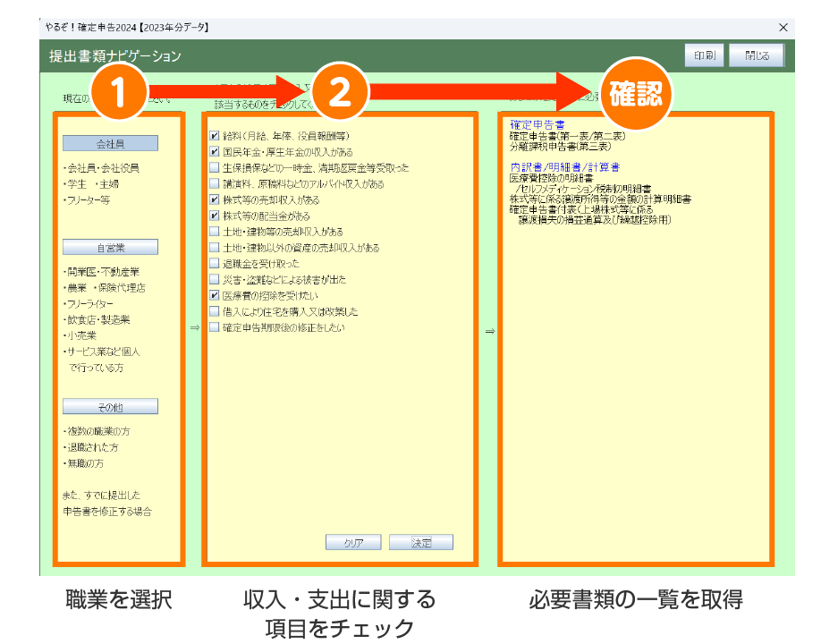
Task: Uncheck 給料(月給、年俸、役員報酬等) checkbox
Action: click(214, 136)
